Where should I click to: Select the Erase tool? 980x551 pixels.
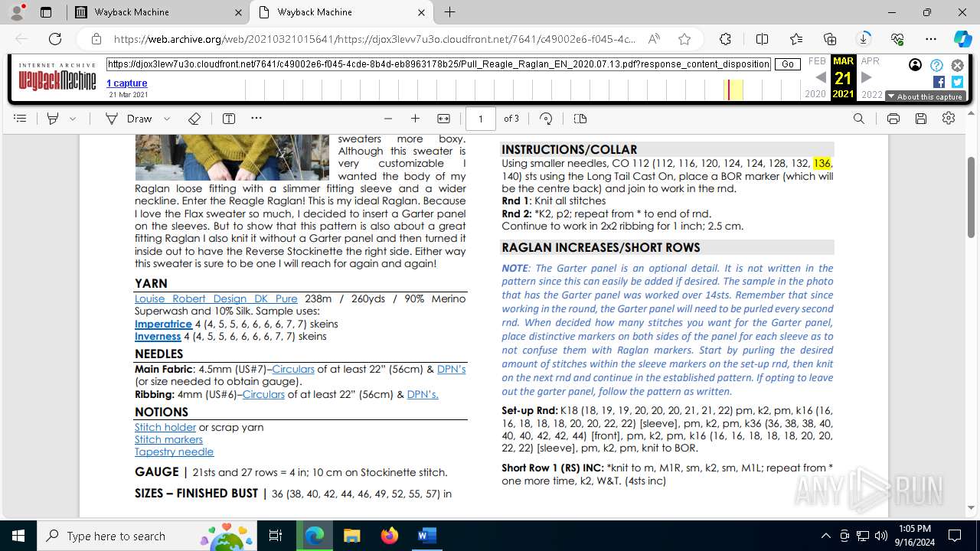[194, 119]
